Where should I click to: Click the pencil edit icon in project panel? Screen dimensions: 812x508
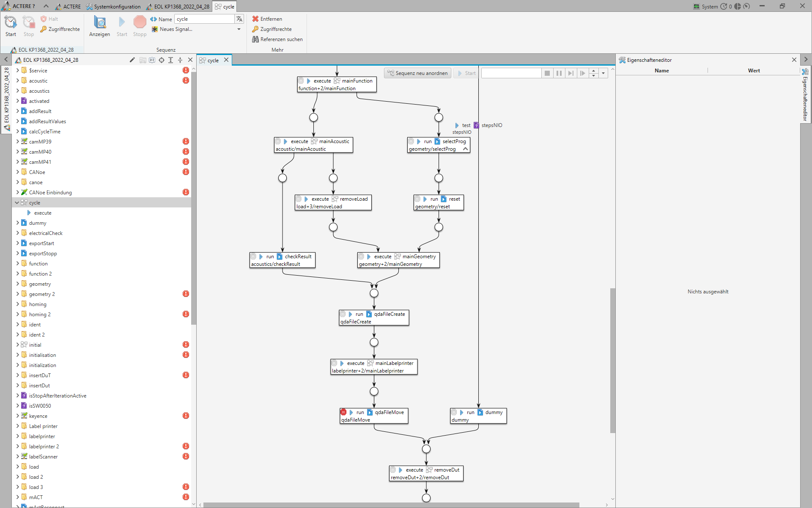point(132,60)
